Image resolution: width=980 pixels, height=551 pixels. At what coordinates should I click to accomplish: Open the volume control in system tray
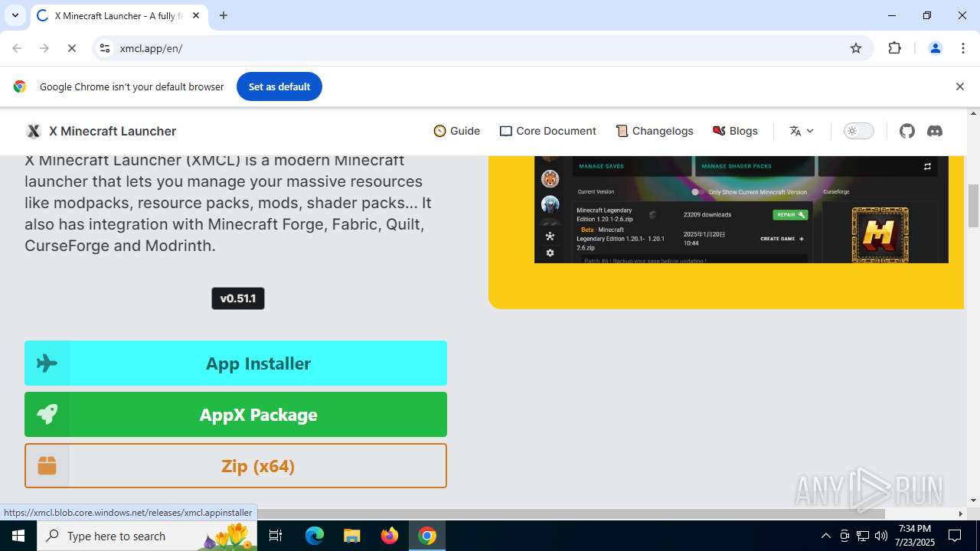pyautogui.click(x=881, y=536)
